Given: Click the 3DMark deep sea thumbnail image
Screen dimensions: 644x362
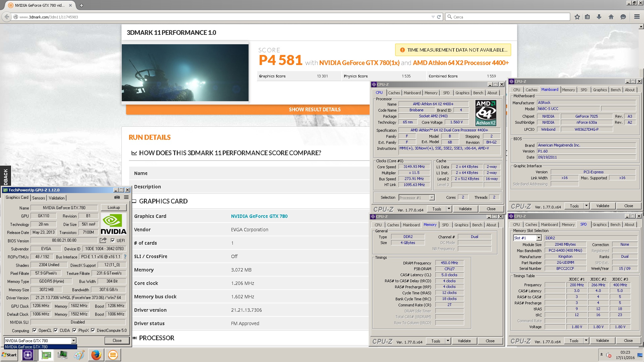Looking at the screenshot, I should (185, 73).
